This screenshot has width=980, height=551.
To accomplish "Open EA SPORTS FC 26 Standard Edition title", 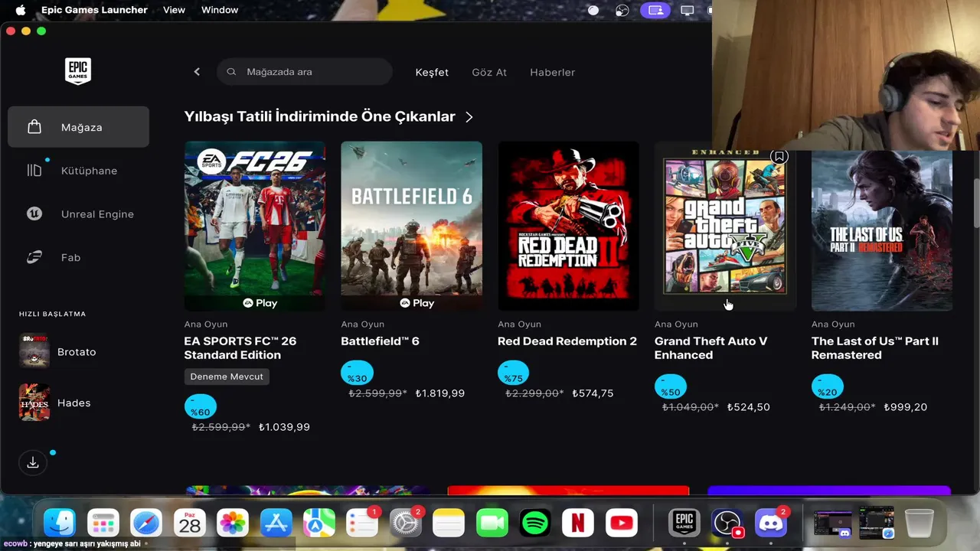I will (x=240, y=348).
